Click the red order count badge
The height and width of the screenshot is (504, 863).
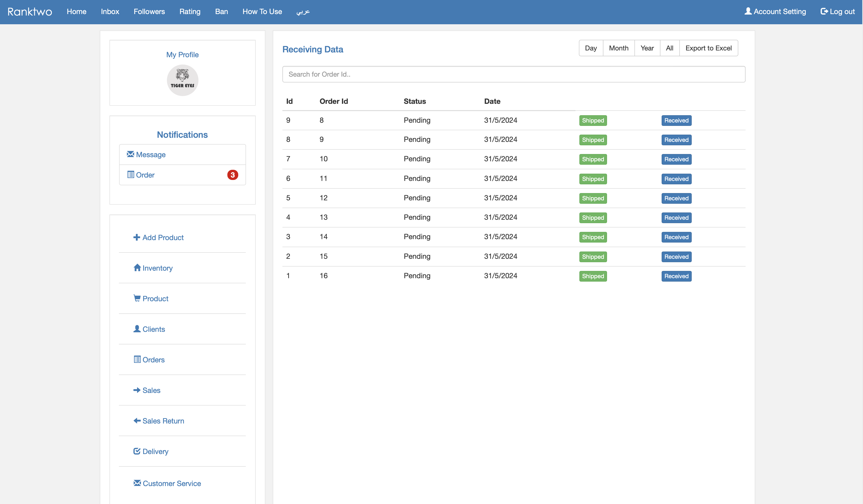click(232, 175)
